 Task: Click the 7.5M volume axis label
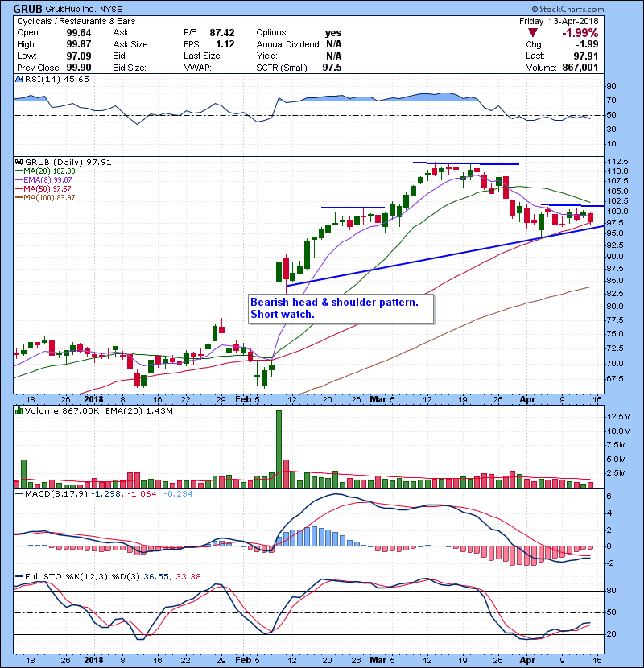tap(617, 445)
